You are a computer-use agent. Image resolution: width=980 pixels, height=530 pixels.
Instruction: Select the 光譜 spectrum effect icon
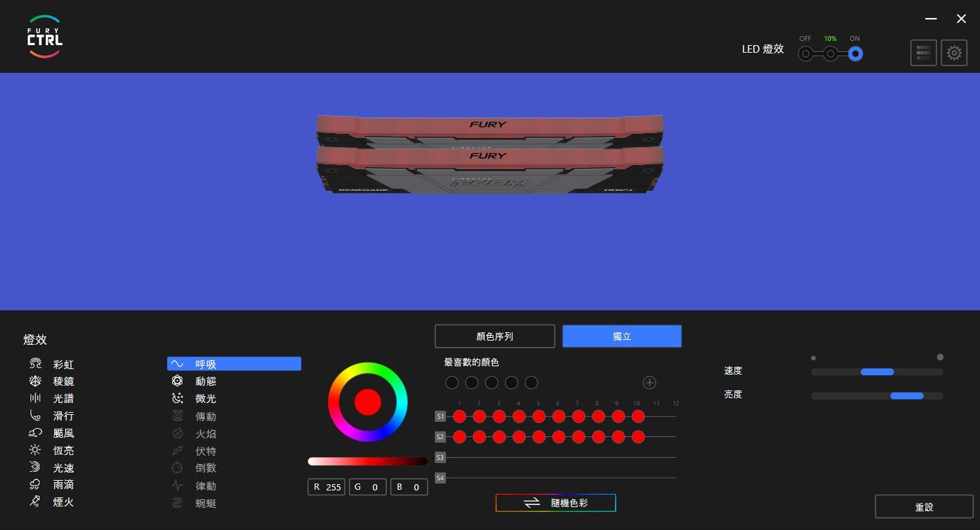click(x=35, y=399)
